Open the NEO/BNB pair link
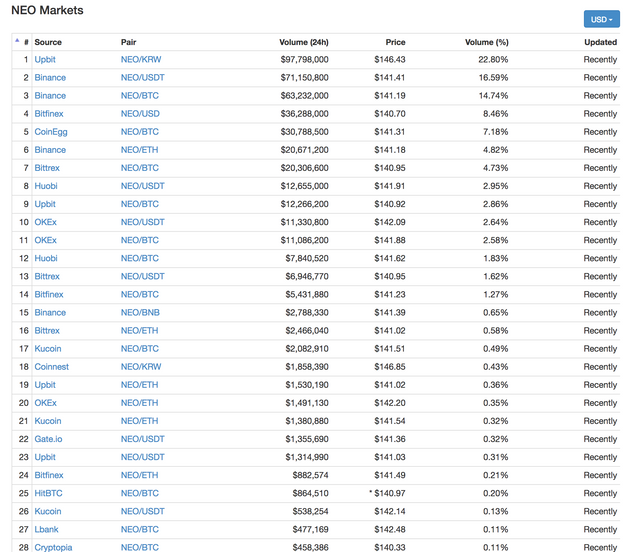 click(140, 312)
